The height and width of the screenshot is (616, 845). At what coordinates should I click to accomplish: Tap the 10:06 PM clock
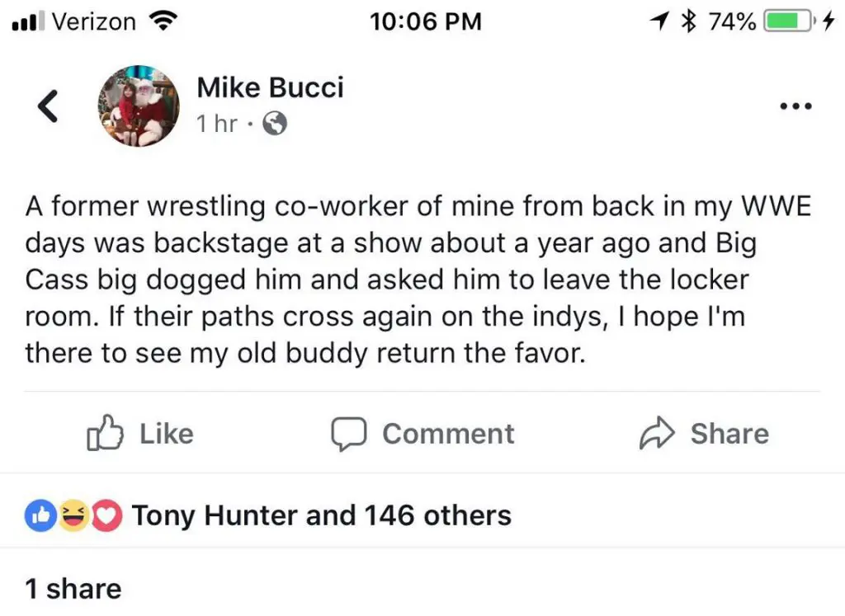426,21
